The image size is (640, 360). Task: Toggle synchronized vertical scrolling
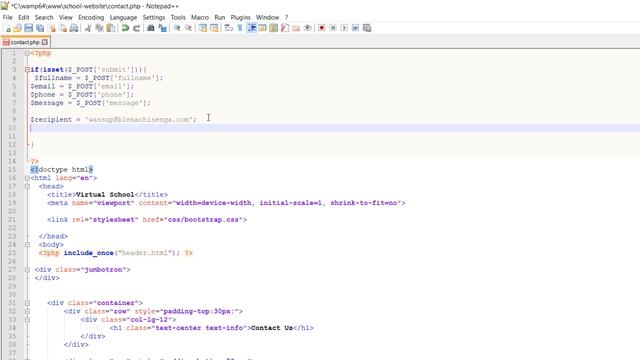pos(202,28)
